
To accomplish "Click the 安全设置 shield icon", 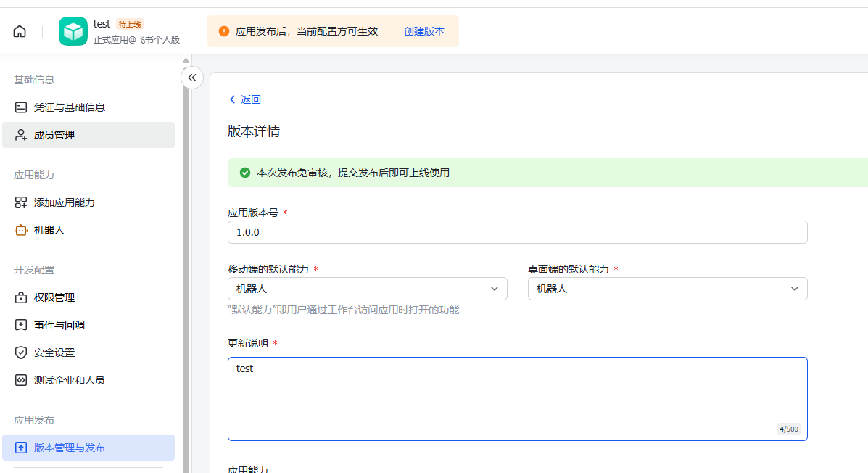I will [21, 353].
